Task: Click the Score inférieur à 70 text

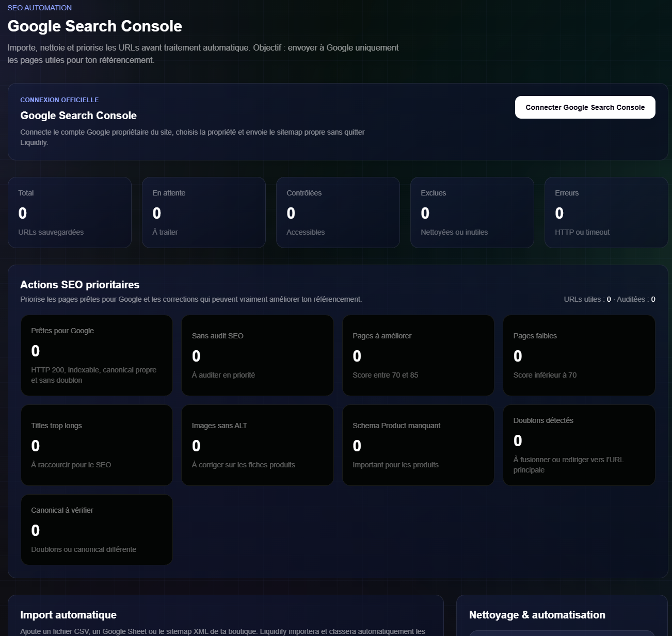Action: pyautogui.click(x=545, y=375)
